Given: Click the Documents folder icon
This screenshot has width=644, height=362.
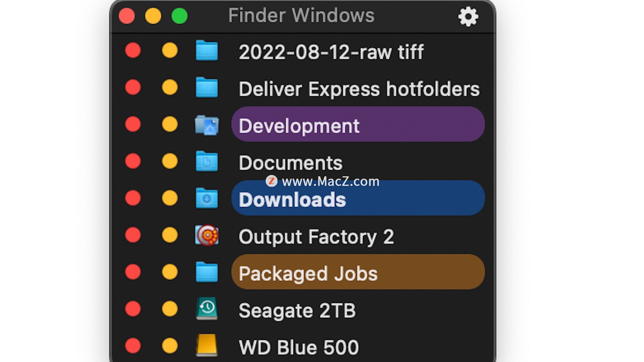Looking at the screenshot, I should tap(207, 161).
